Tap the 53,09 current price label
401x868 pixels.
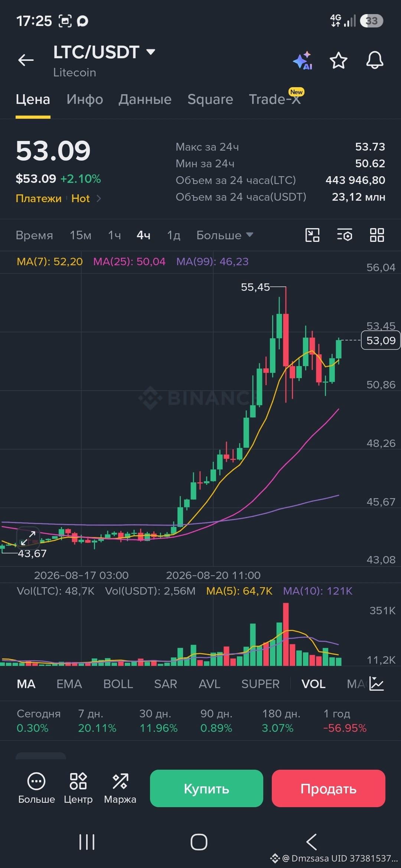tap(381, 341)
